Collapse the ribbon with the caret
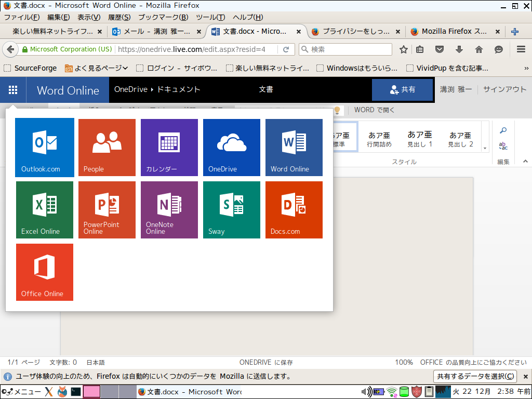 click(525, 162)
